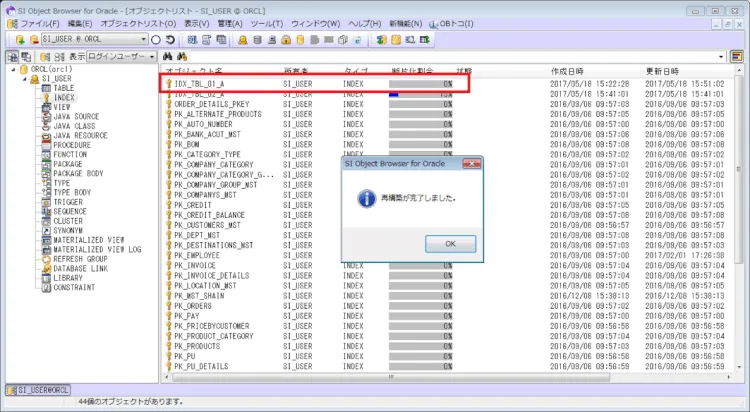Screen dimensions: 750x412
Task: Open the ヘルプ(H) menu
Action: pyautogui.click(x=365, y=23)
